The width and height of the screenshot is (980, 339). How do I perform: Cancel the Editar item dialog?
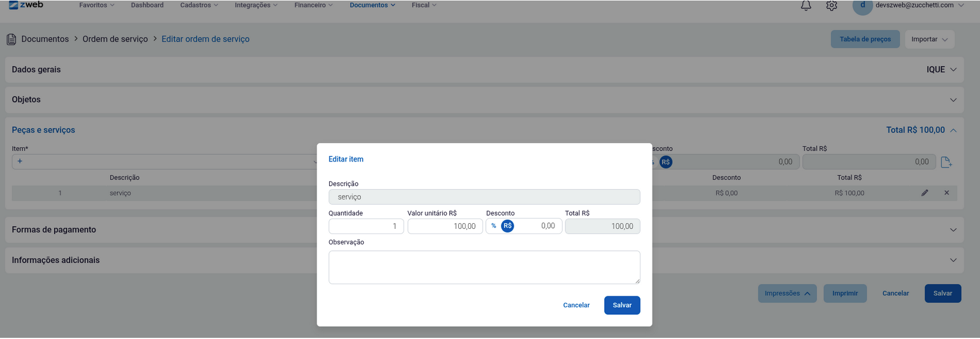pyautogui.click(x=576, y=305)
